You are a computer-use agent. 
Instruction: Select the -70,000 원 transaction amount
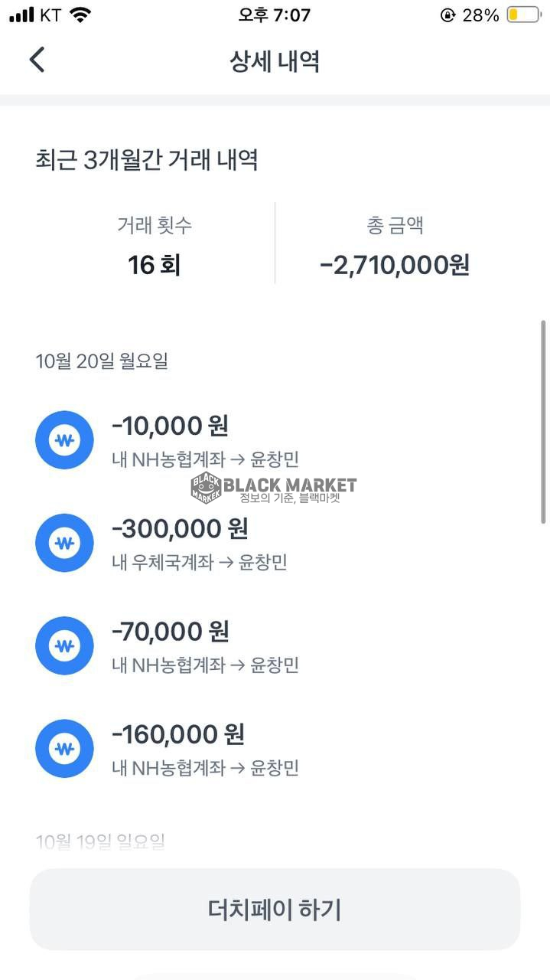click(170, 632)
